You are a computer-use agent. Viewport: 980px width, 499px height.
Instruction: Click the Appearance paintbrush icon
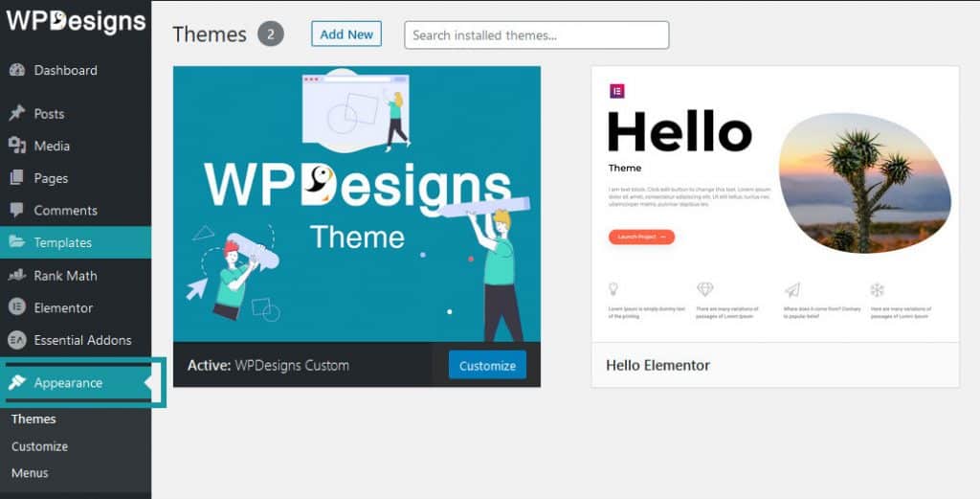point(17,383)
